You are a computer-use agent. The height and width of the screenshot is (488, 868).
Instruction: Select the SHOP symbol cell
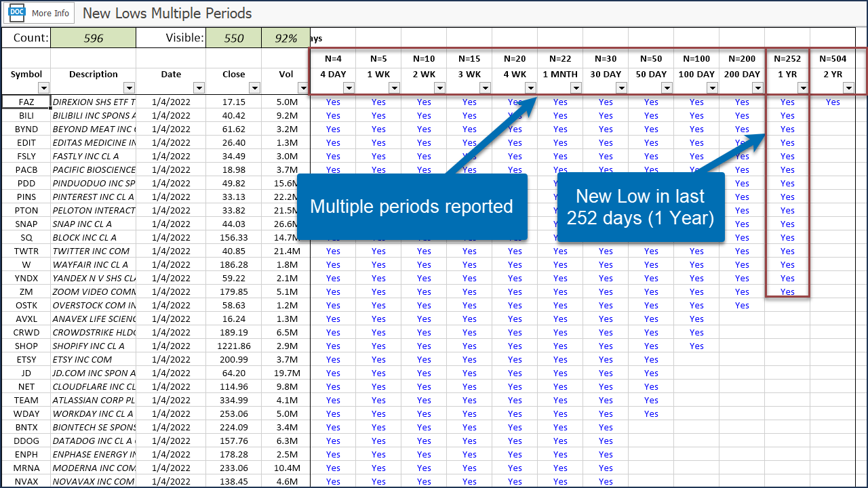point(26,346)
